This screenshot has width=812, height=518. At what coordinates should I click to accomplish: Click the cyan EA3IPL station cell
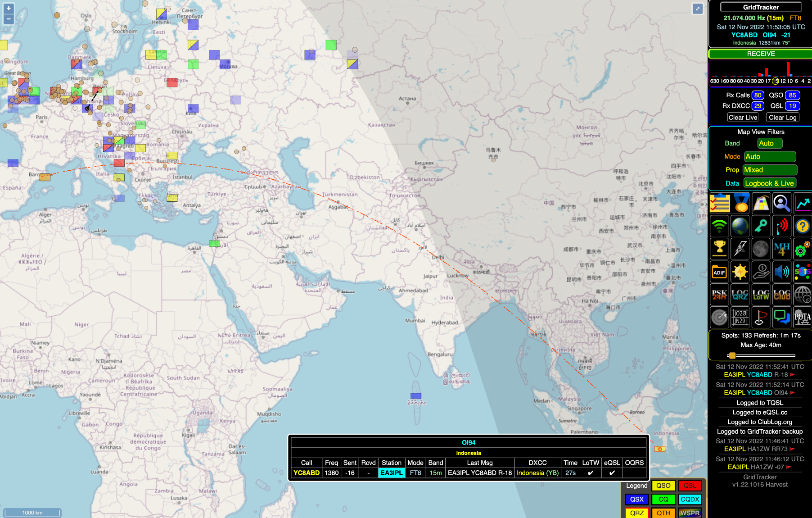pyautogui.click(x=392, y=473)
